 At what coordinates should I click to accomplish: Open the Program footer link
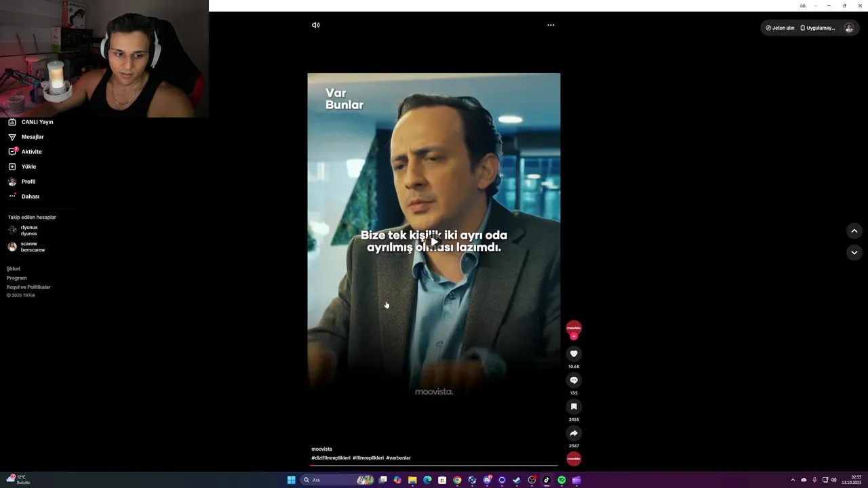point(17,278)
